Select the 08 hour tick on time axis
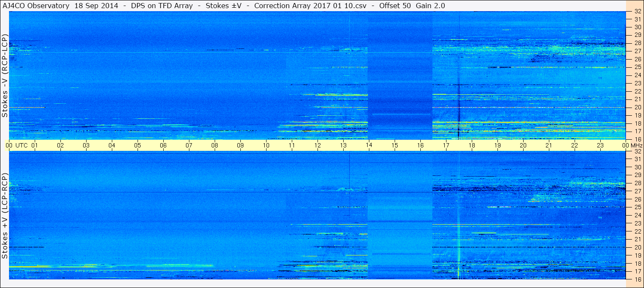This screenshot has height=288, width=644. click(215, 145)
